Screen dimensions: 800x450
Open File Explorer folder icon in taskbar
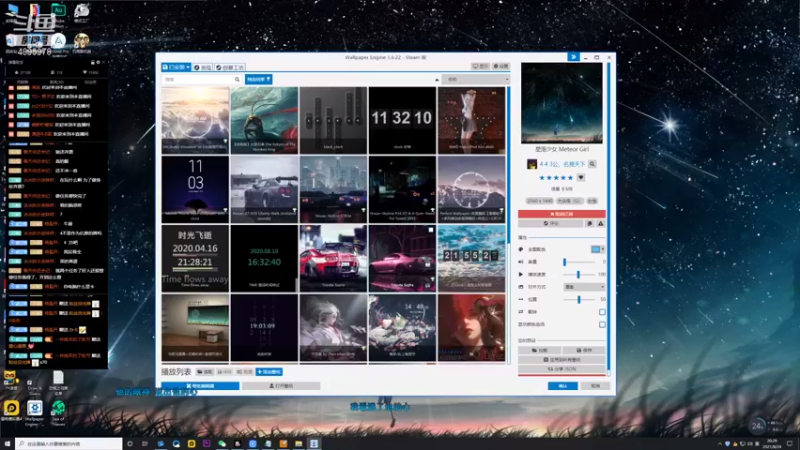(298, 444)
